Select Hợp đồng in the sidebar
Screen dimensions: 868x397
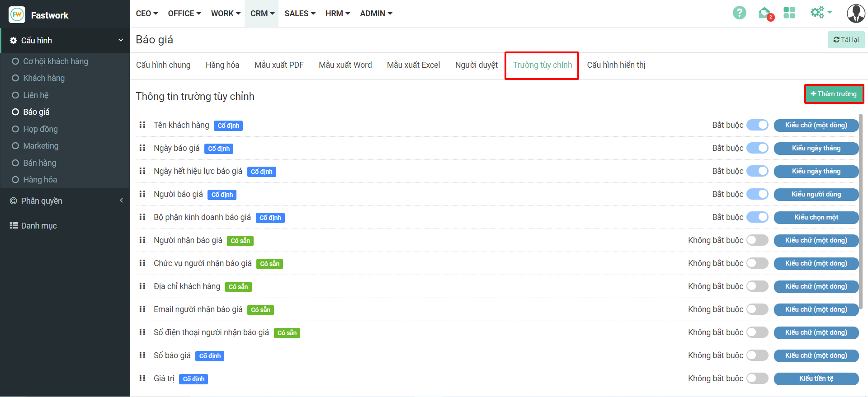[x=40, y=129]
